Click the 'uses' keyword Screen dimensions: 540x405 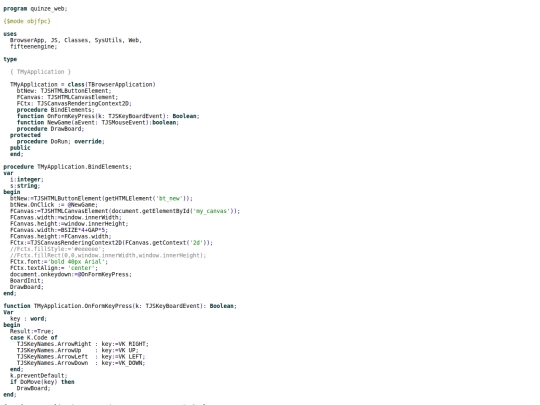click(x=10, y=34)
